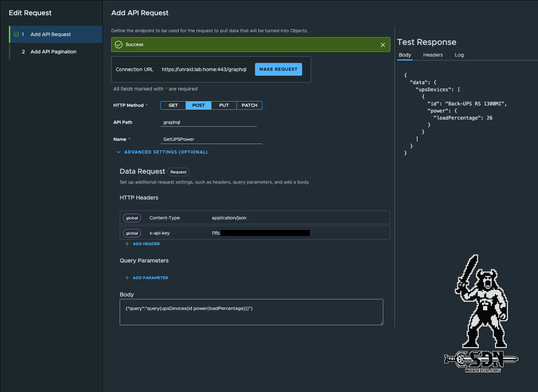538x392 pixels.
Task: Click the global badge on the x-api-key header
Action: 132,233
